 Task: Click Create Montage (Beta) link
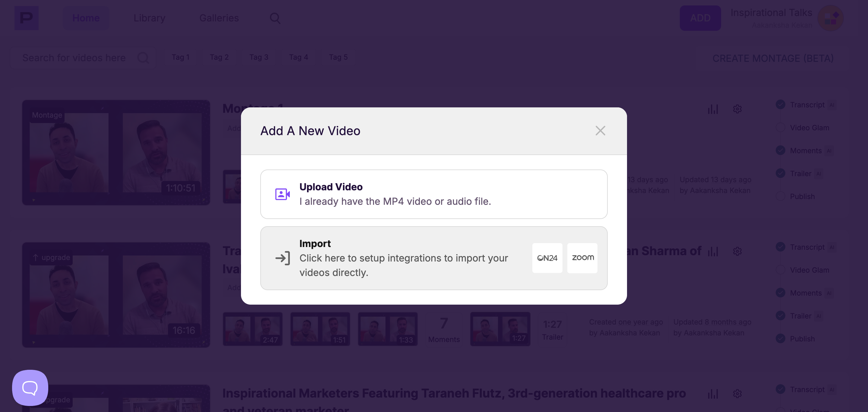773,58
